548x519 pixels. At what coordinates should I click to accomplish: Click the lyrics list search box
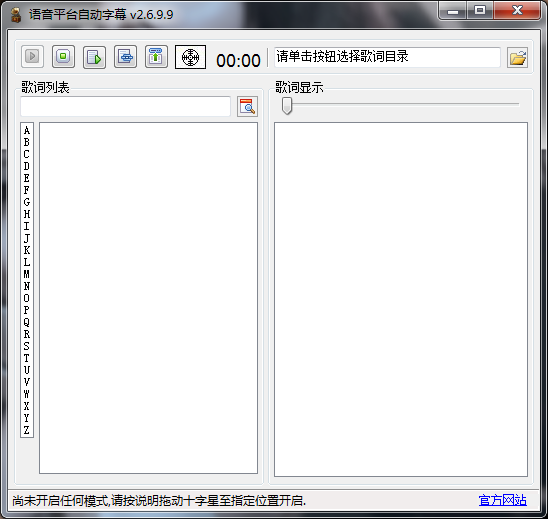click(125, 106)
